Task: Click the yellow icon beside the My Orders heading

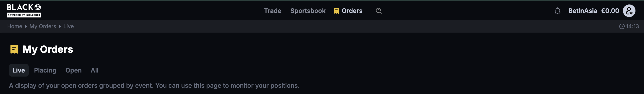Action: [x=14, y=49]
